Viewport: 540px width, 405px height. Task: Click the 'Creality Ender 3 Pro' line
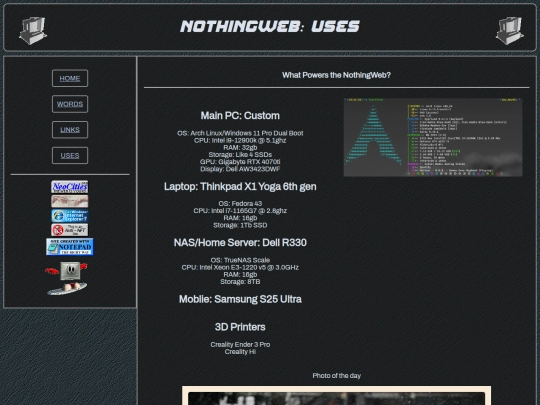[240, 344]
